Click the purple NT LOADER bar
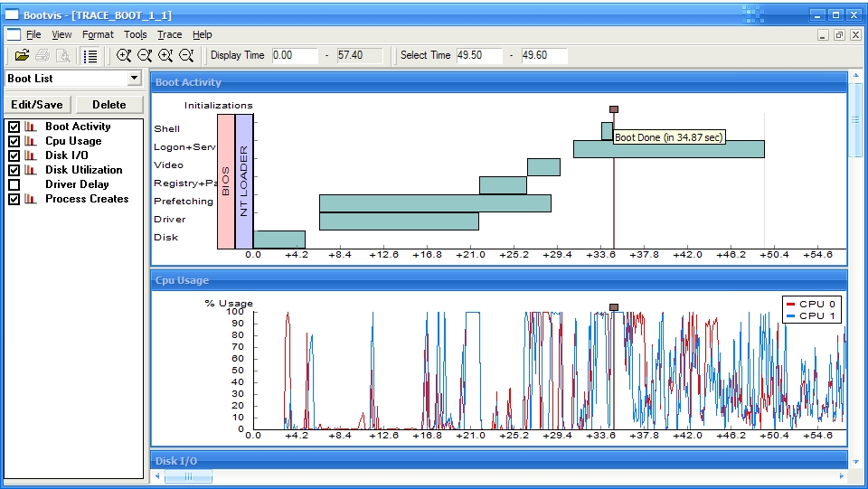This screenshot has width=868, height=489. coord(244,182)
